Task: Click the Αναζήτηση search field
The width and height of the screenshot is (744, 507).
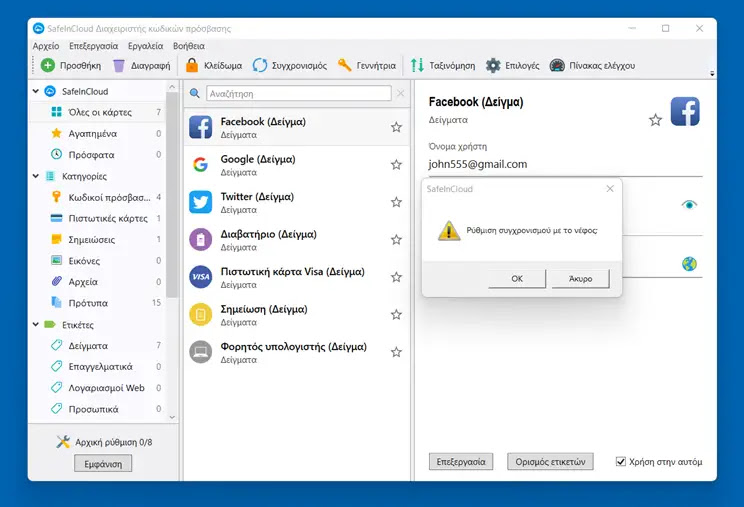Action: tap(299, 93)
